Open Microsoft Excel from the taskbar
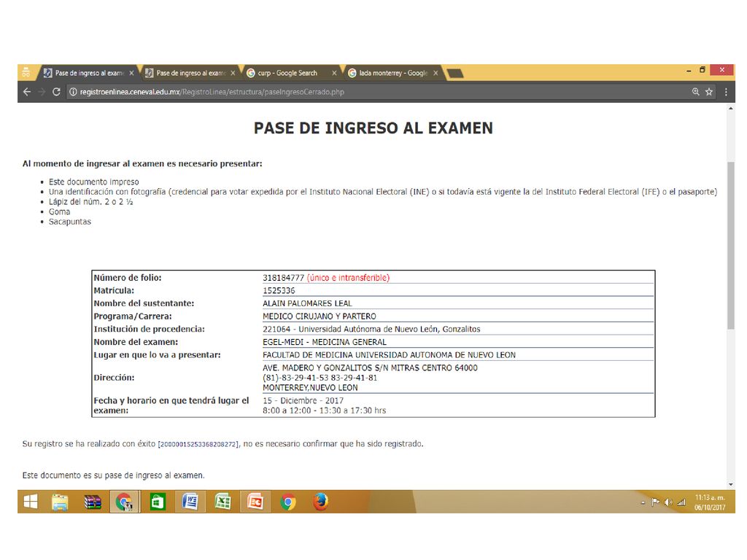 point(222,502)
